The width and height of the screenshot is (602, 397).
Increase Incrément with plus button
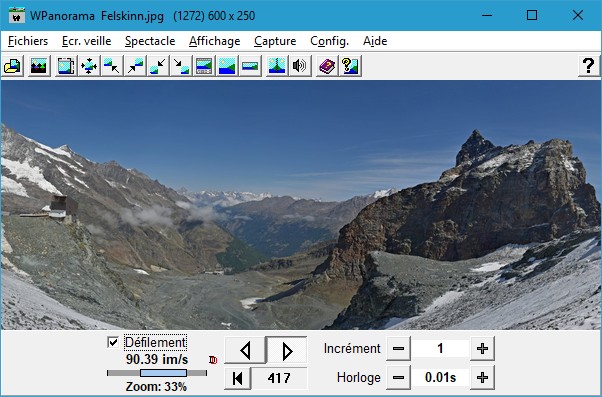(x=482, y=349)
